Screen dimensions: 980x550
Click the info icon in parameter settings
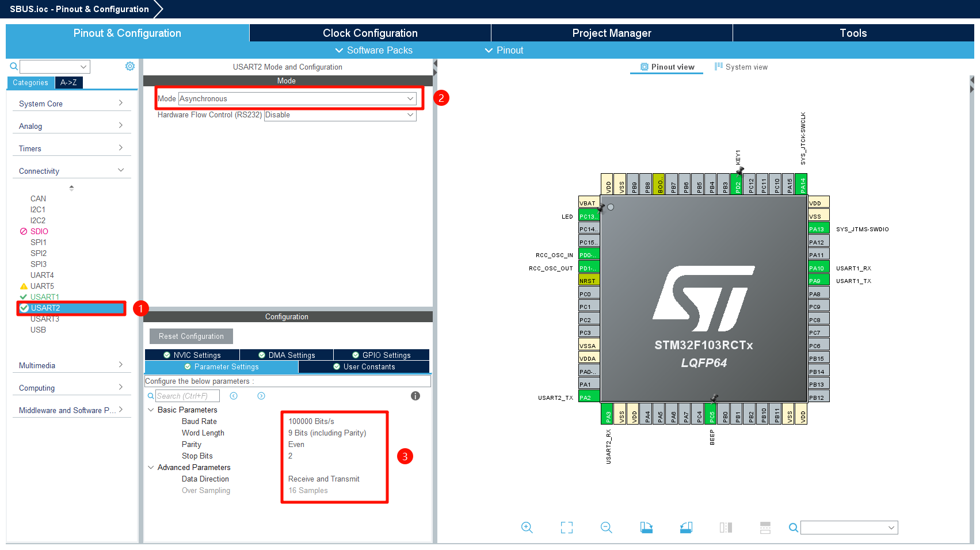pos(415,396)
